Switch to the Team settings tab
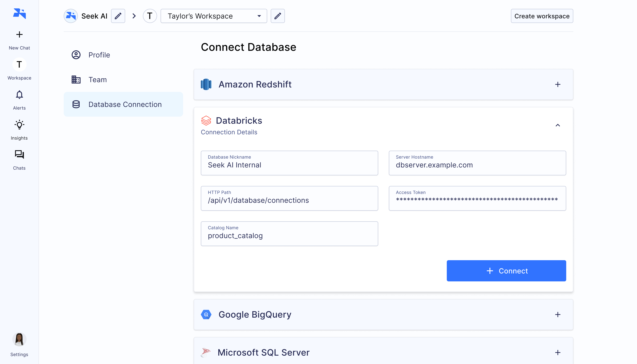Image resolution: width=637 pixels, height=364 pixels. [97, 80]
